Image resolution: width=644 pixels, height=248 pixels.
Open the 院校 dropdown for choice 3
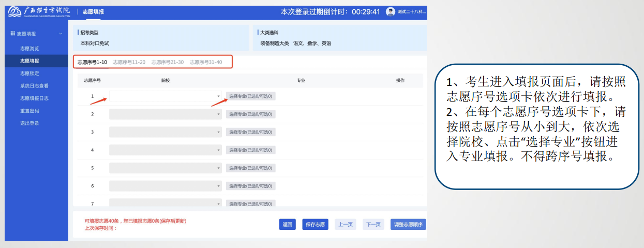tap(165, 132)
